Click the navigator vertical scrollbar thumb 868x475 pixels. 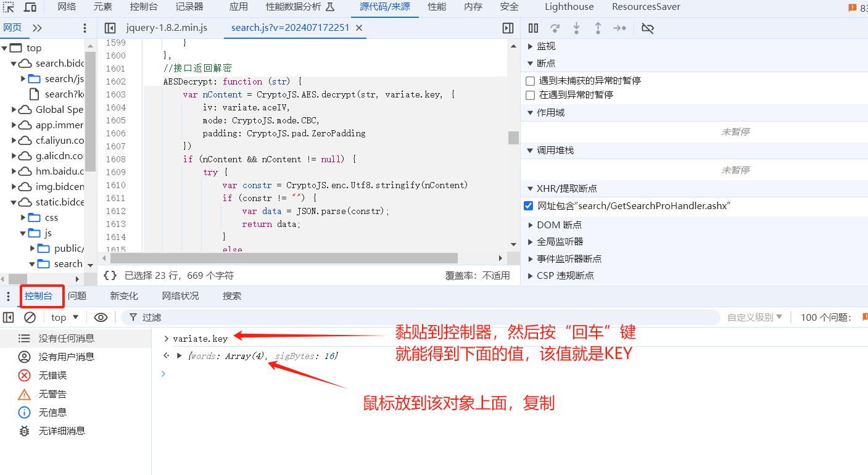coord(90,111)
